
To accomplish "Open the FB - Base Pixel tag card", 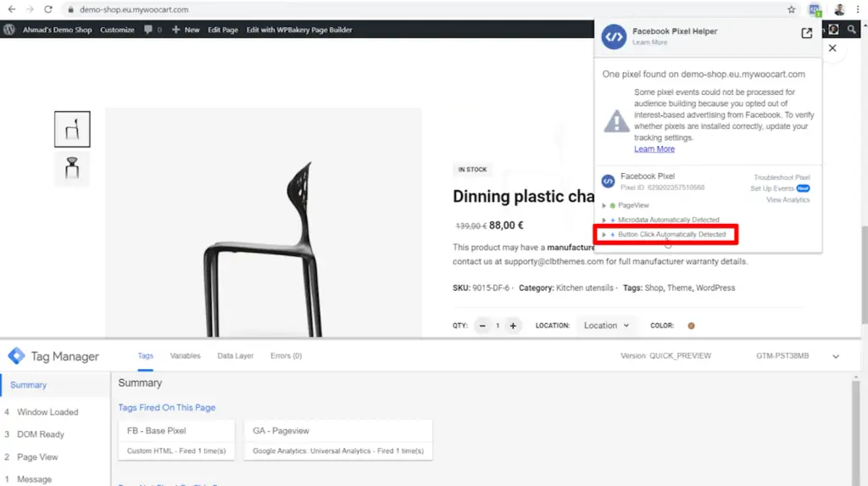I will coord(176,440).
